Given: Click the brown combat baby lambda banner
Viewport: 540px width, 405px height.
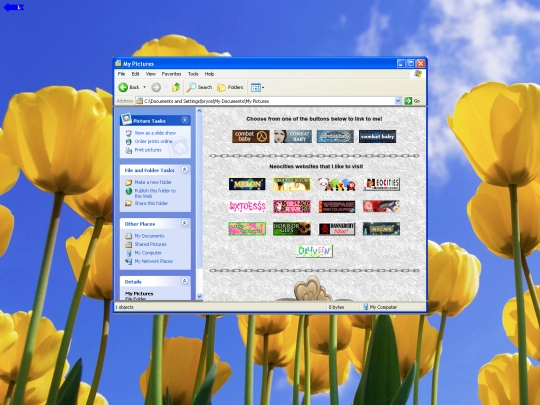Looking at the screenshot, I should coord(251,136).
